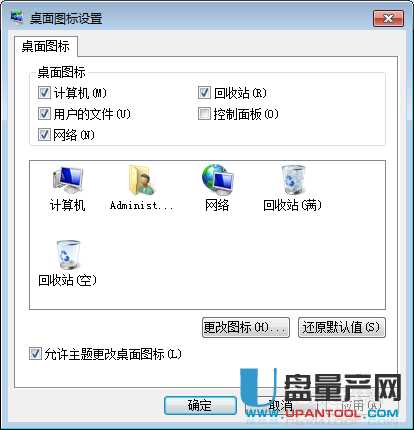Disable the 网络(N) checkbox

coord(44,135)
